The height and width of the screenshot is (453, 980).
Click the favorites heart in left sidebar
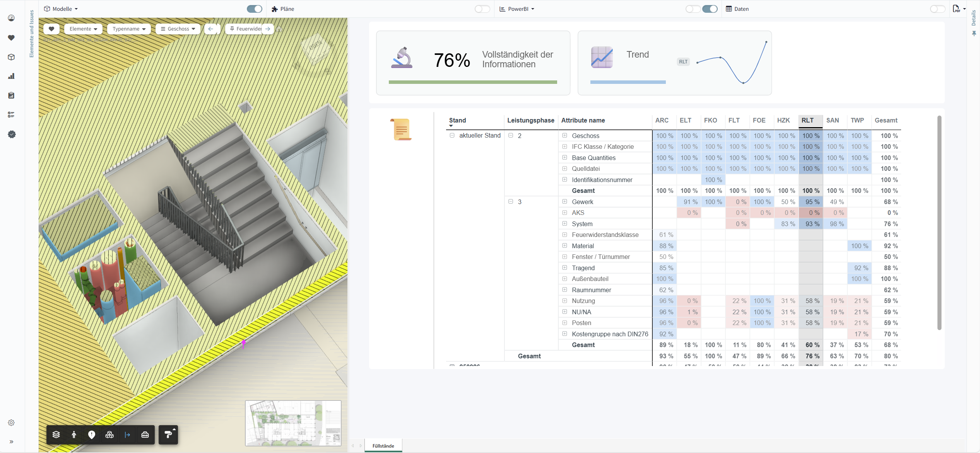[11, 38]
